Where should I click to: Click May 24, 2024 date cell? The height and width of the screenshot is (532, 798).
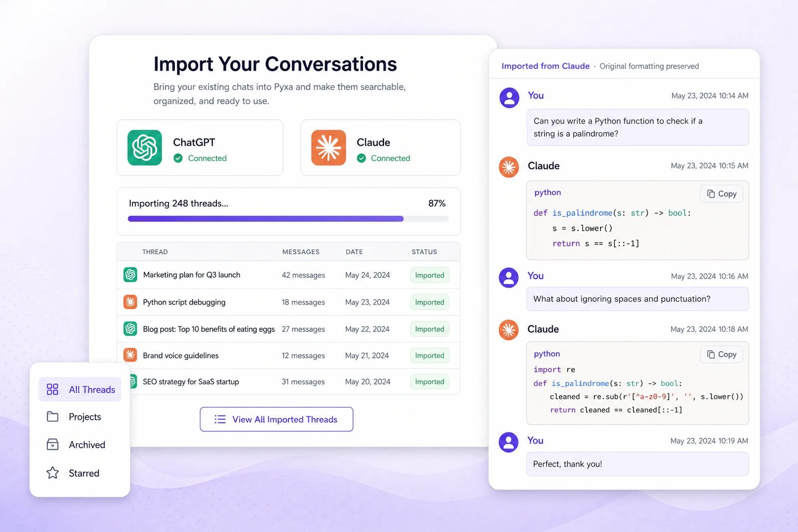(x=368, y=275)
